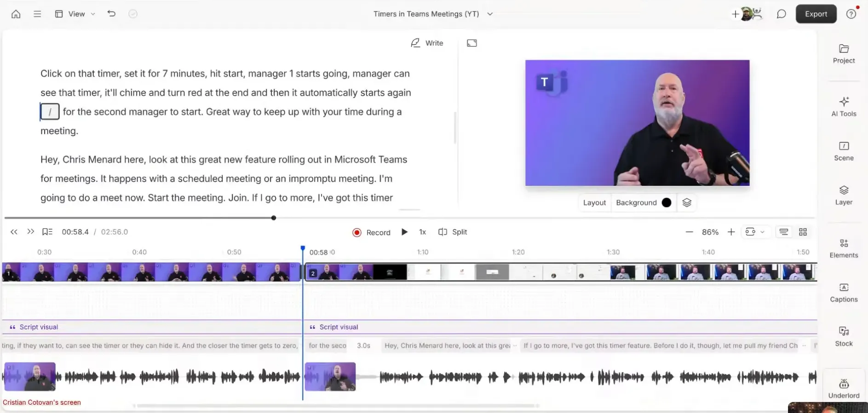Viewport: 868px width, 413px height.
Task: Click the Background button under preview
Action: click(636, 203)
